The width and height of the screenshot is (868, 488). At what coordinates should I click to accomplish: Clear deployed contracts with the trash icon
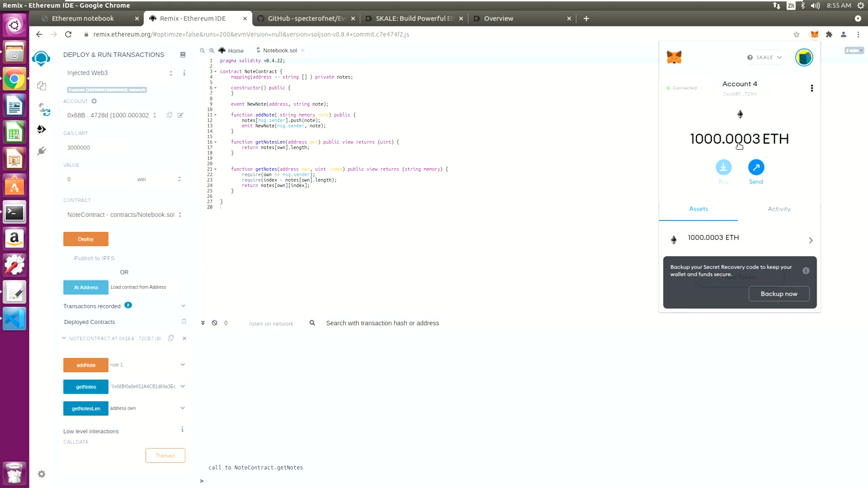click(184, 322)
